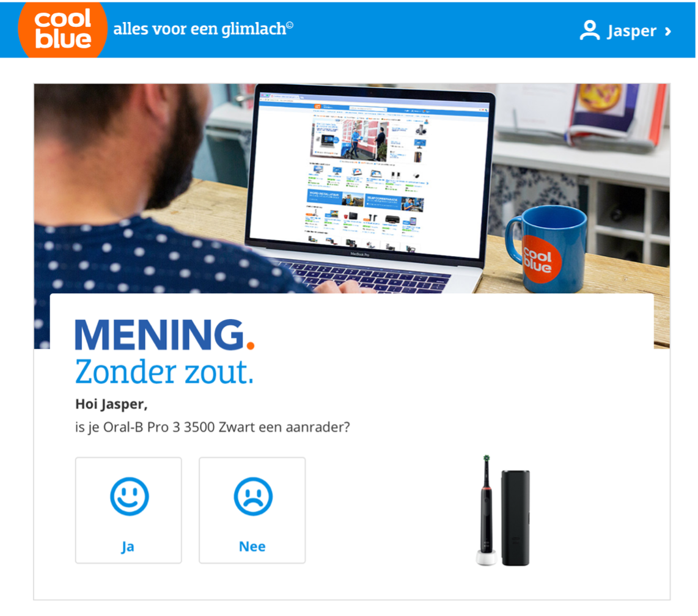This screenshot has width=698, height=616.
Task: Click the Coolblue orange logo
Action: tap(62, 29)
